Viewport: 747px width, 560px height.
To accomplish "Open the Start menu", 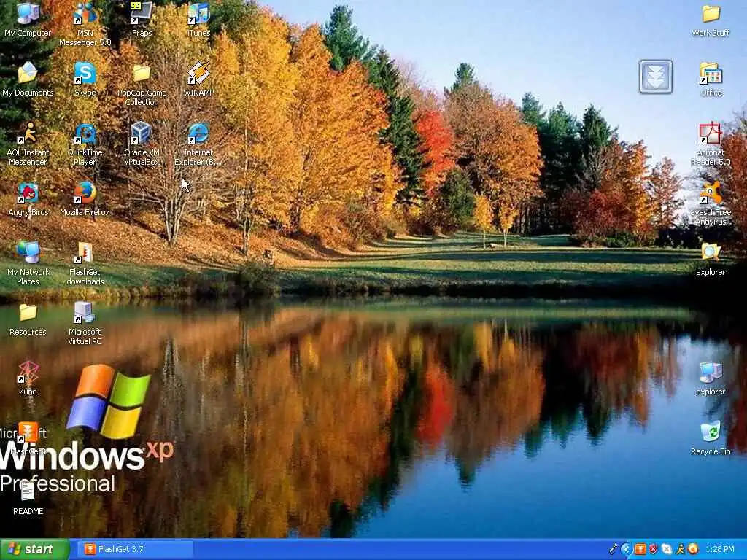I will tap(34, 549).
